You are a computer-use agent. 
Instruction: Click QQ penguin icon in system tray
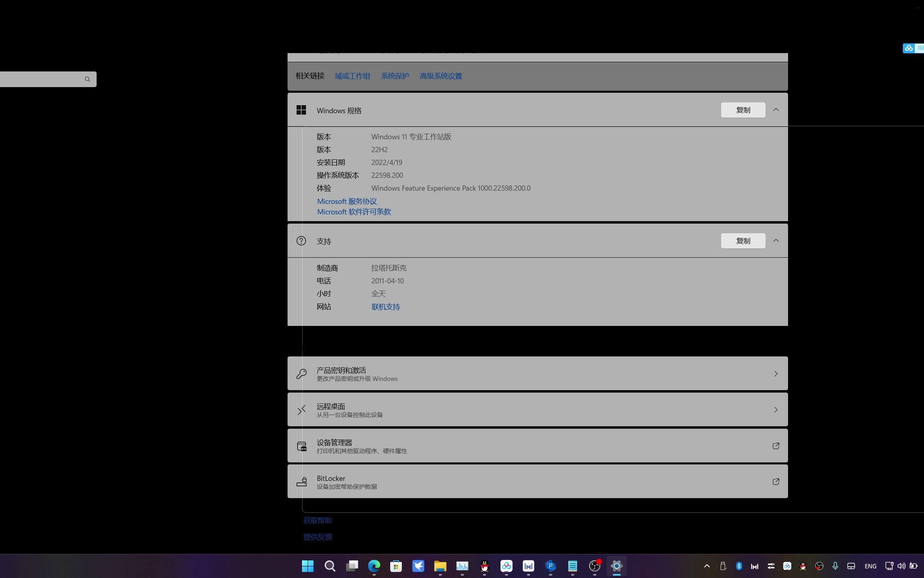tap(803, 566)
